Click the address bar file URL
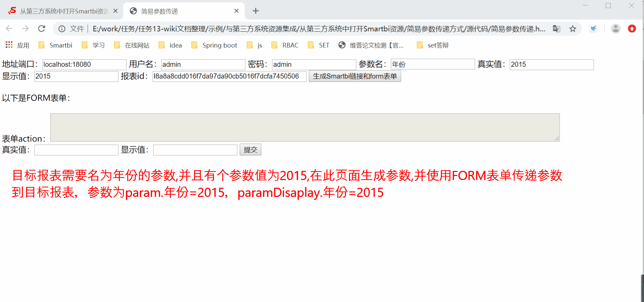644x302 pixels. coord(319,29)
